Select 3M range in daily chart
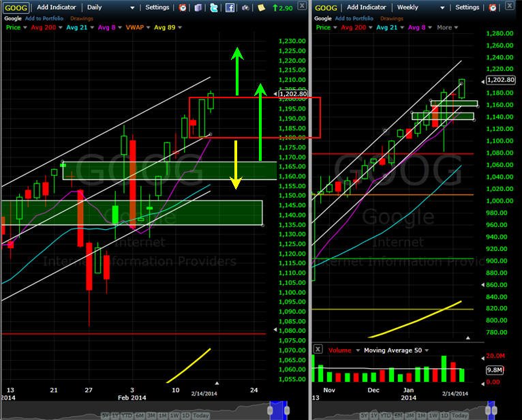 pos(151,416)
